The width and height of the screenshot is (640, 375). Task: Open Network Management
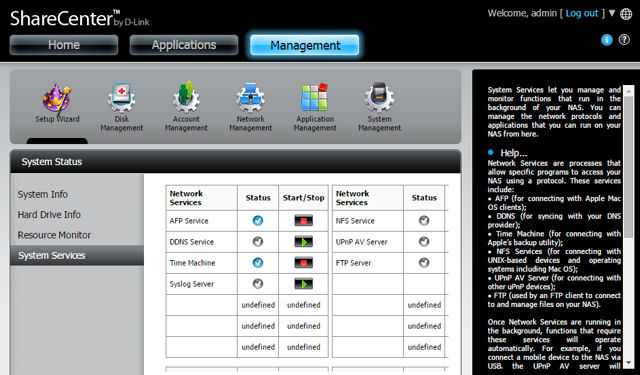pos(251,107)
